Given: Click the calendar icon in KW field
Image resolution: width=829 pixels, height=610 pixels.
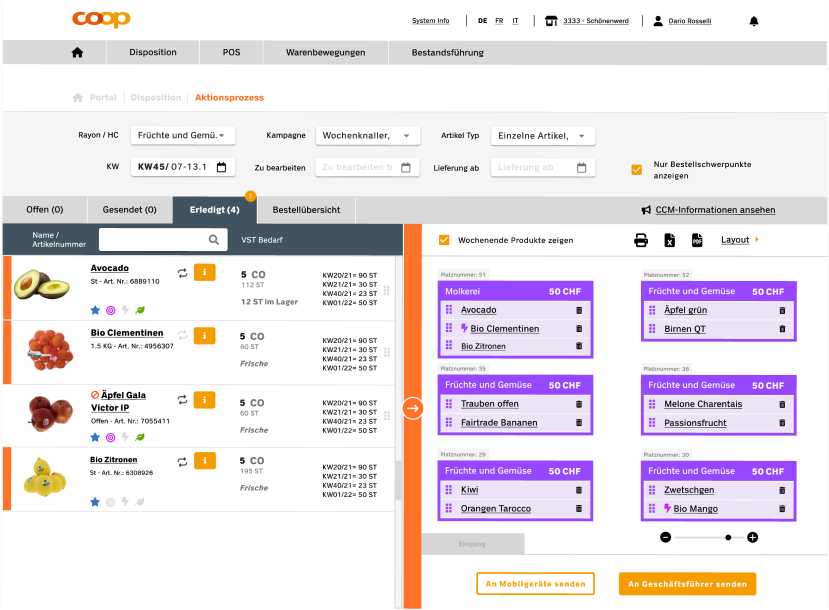Looking at the screenshot, I should pos(222,167).
